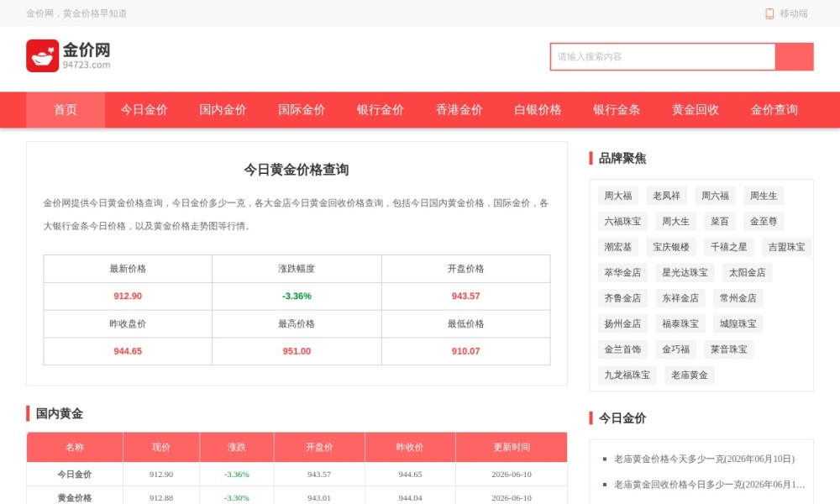
Task: Select the 六福珠宝 brand tag
Action: tap(622, 221)
